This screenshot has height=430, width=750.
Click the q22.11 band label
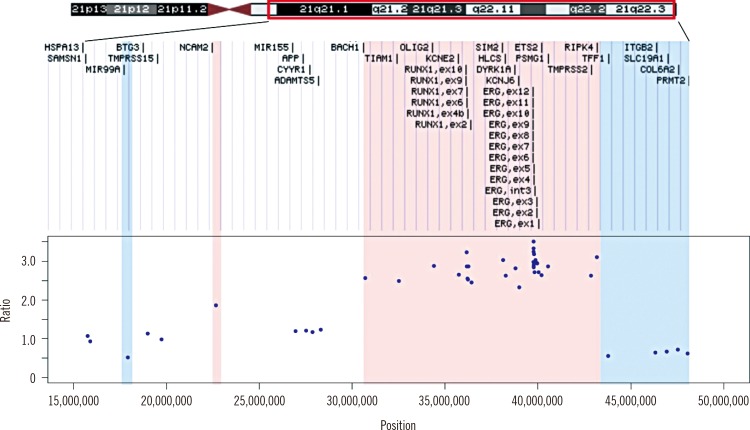tap(494, 9)
